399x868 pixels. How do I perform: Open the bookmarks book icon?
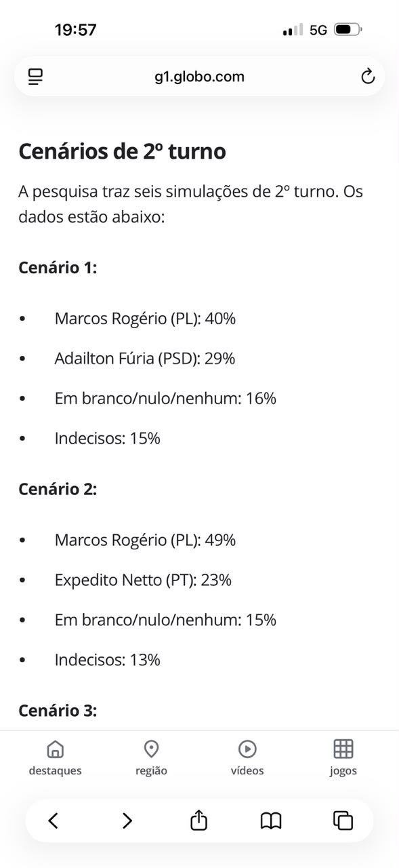[x=271, y=821]
